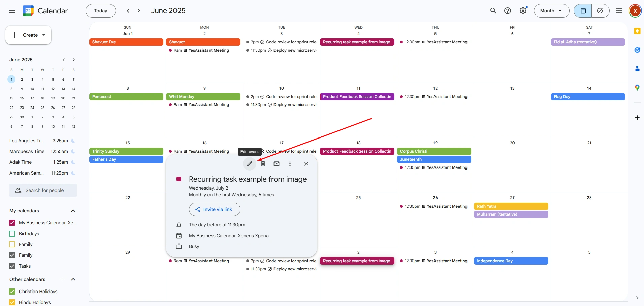Delete the event with trash icon
The width and height of the screenshot is (644, 306).
point(263,164)
